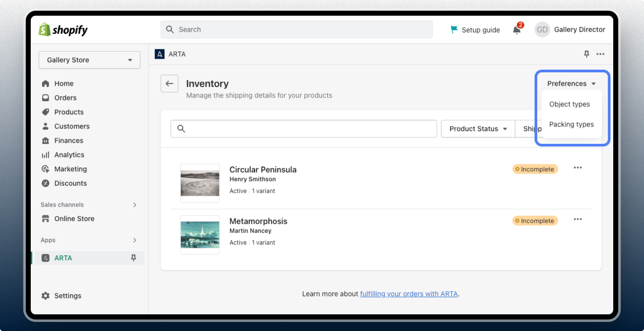Open Settings from the sidebar
The width and height of the screenshot is (644, 331).
[68, 296]
